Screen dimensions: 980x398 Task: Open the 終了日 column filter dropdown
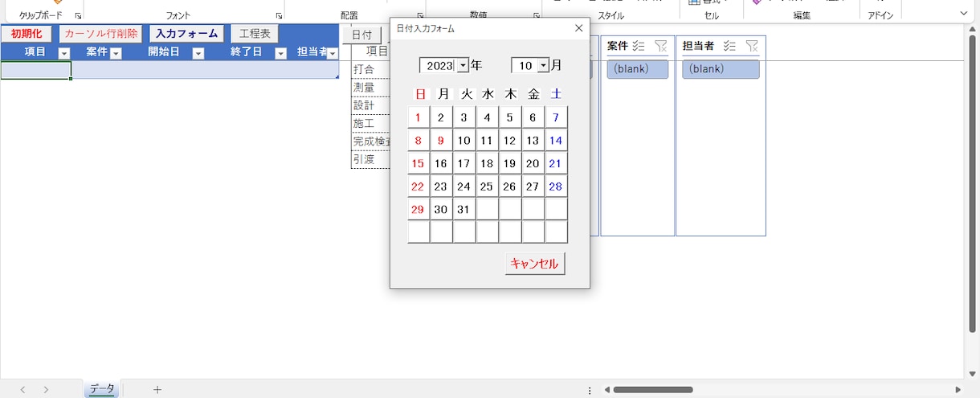tap(281, 53)
